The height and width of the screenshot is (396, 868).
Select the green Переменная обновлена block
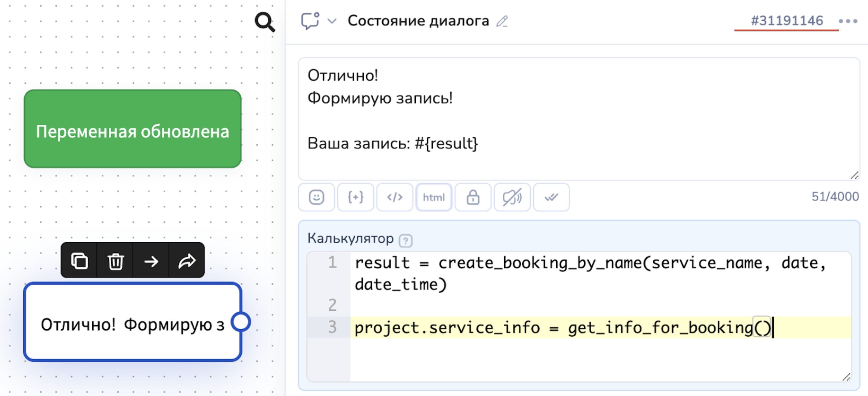pos(132,129)
